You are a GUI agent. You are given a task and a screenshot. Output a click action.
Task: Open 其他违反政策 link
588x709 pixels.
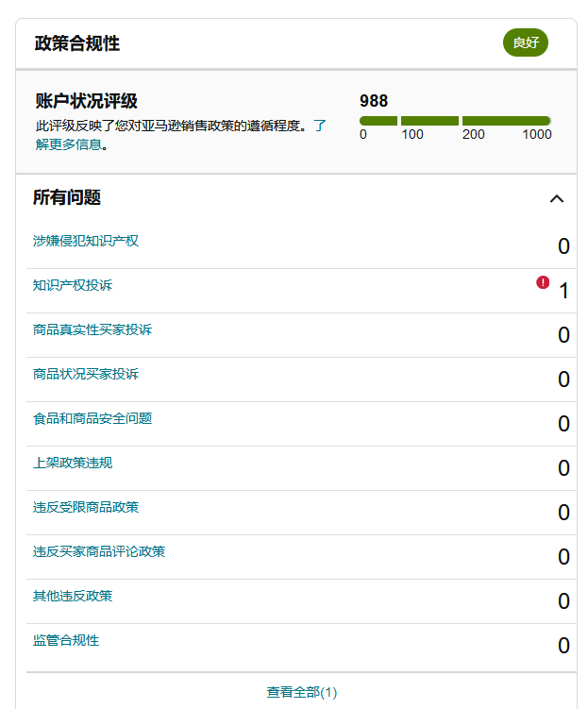coord(73,596)
